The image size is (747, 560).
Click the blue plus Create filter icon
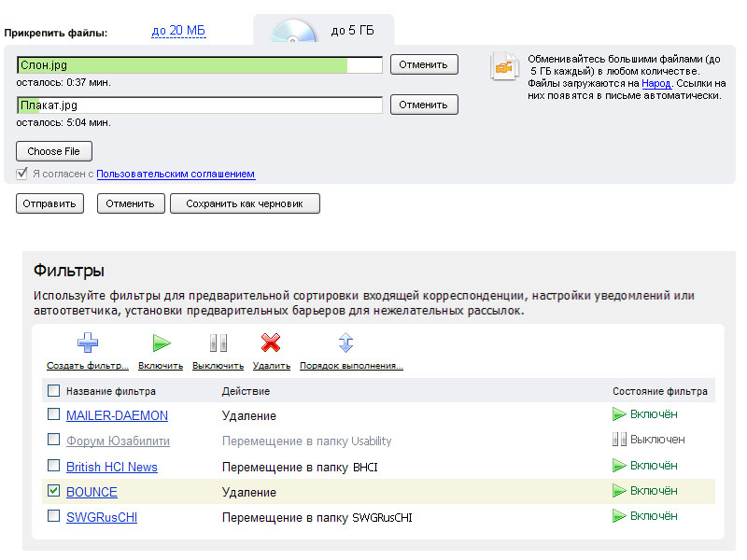[x=88, y=343]
